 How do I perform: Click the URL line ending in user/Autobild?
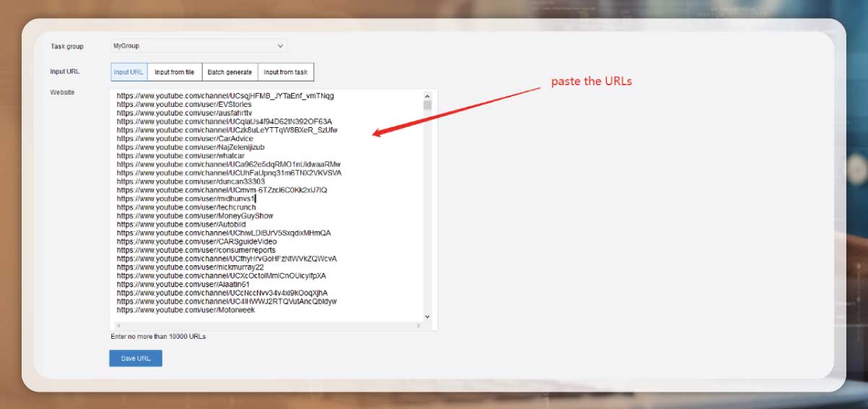pos(181,225)
